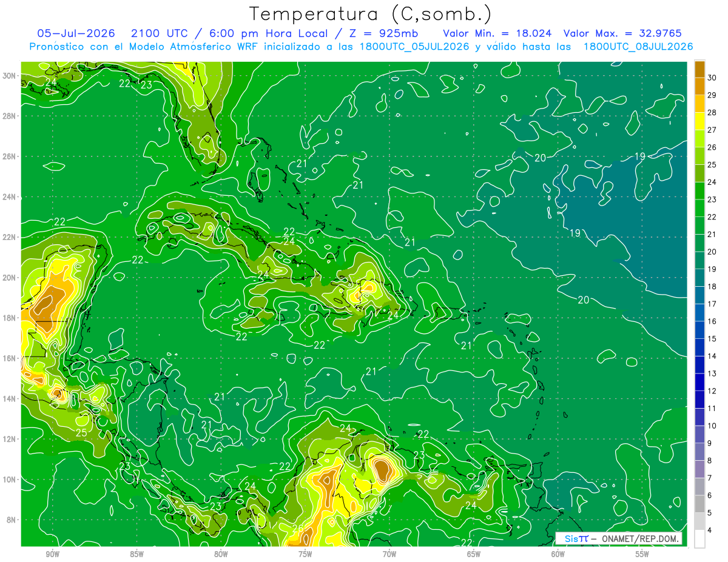The image size is (728, 562).
Task: Click the 70W longitude axis label
Action: point(389,554)
